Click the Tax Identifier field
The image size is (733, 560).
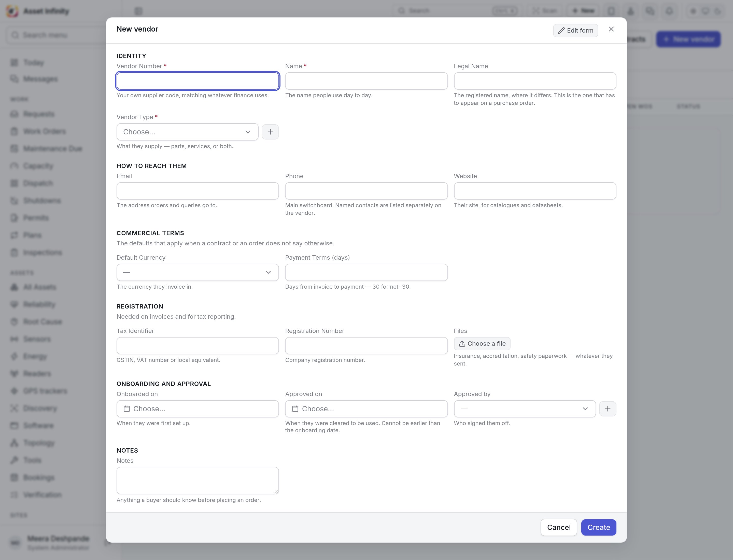[198, 346]
